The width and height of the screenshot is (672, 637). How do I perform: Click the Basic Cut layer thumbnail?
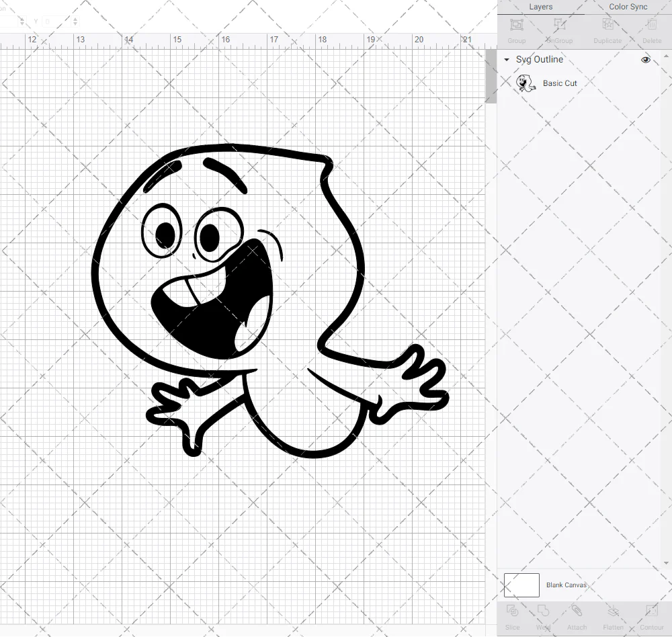point(526,83)
